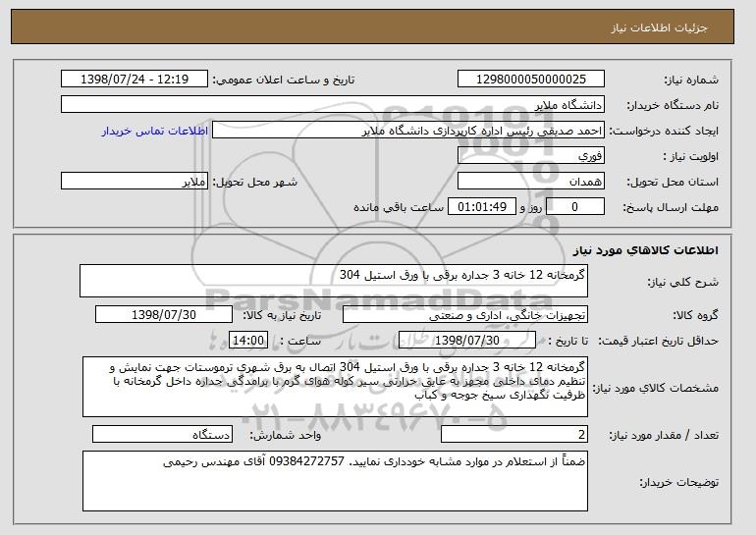Click the label تعداد / مقدار مورد نیاز
This screenshot has width=756, height=535.
pos(664,435)
